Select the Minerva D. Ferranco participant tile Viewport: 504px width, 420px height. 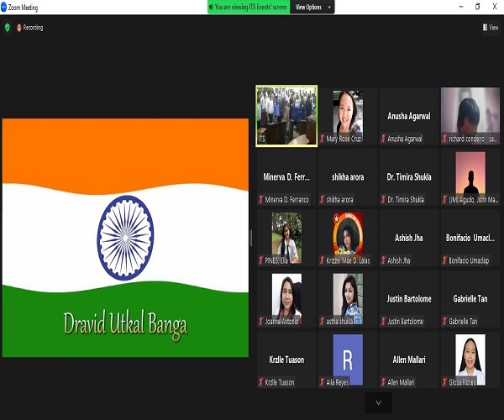286,177
